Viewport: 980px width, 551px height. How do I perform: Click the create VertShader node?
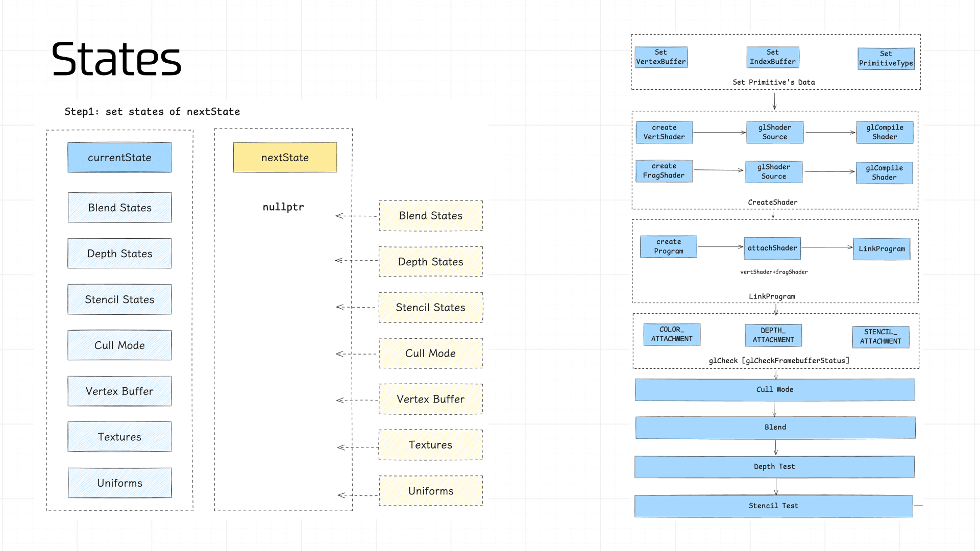click(664, 132)
